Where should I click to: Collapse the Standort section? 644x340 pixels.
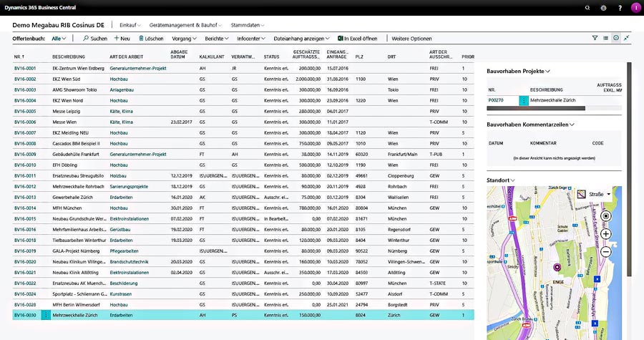tap(501, 180)
